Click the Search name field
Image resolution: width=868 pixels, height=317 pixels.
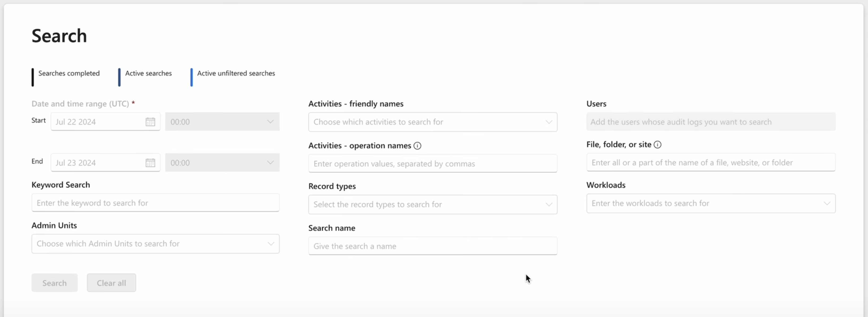pyautogui.click(x=432, y=246)
